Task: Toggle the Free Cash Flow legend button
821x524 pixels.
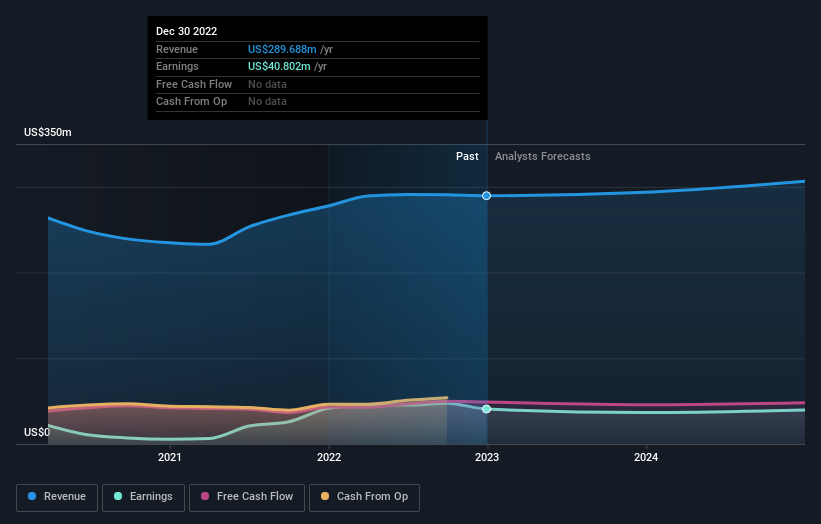Action: (247, 497)
